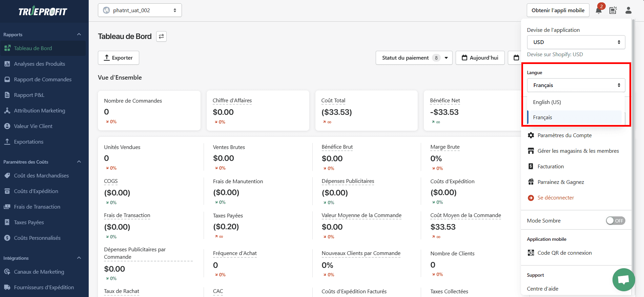This screenshot has height=297, width=644.
Task: Click the Taux de Rachat metric label
Action: click(122, 291)
